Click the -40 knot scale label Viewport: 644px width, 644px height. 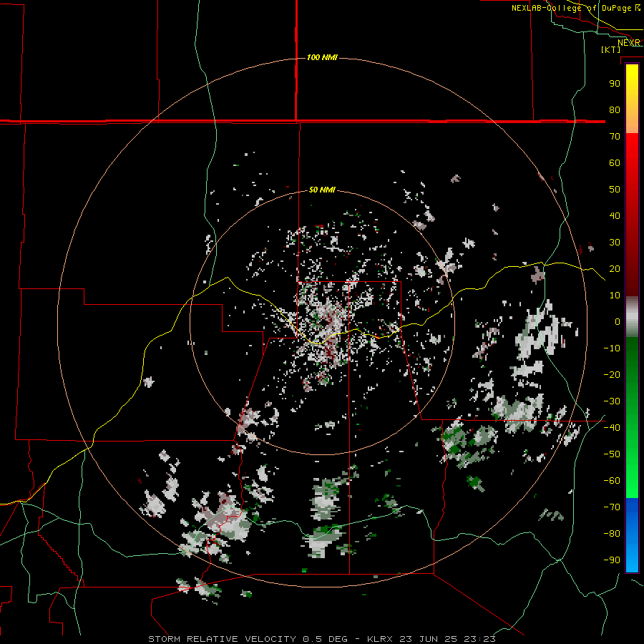click(612, 428)
